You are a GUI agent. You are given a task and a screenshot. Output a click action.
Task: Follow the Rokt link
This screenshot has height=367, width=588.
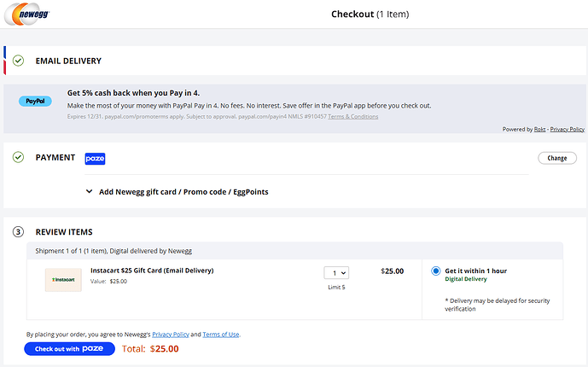coord(539,129)
